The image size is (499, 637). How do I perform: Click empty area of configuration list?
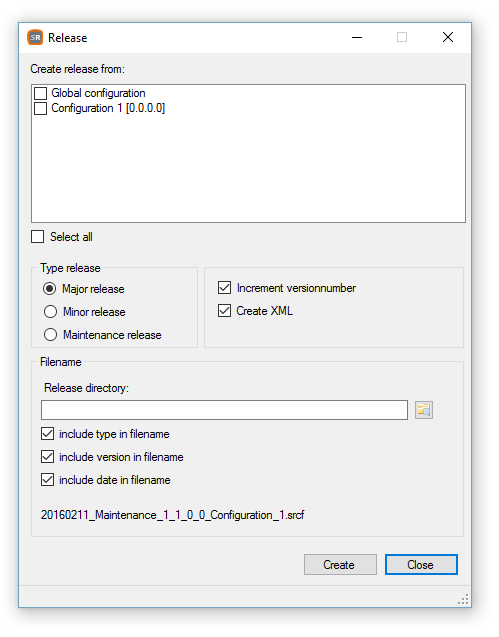click(x=248, y=171)
